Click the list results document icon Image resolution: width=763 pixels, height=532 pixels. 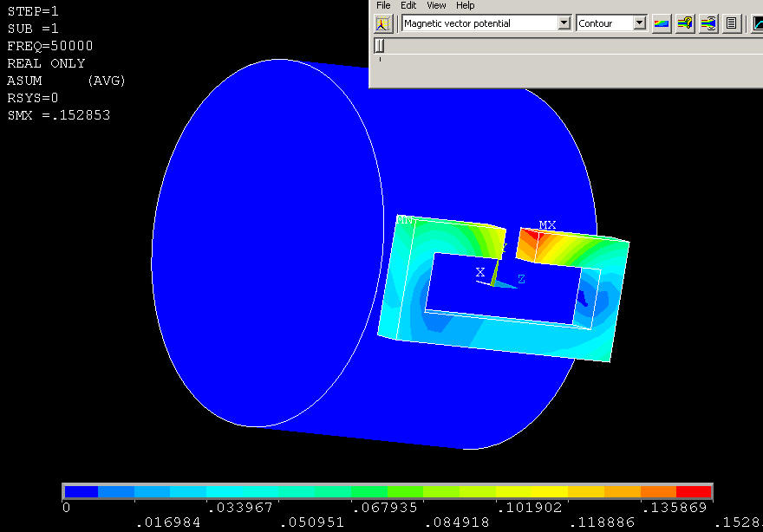click(731, 23)
